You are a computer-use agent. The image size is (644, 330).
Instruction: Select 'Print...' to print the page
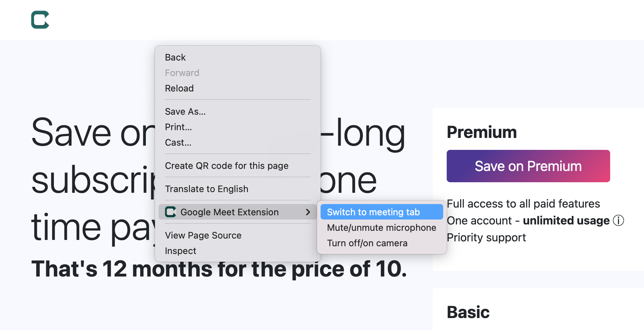coord(178,127)
